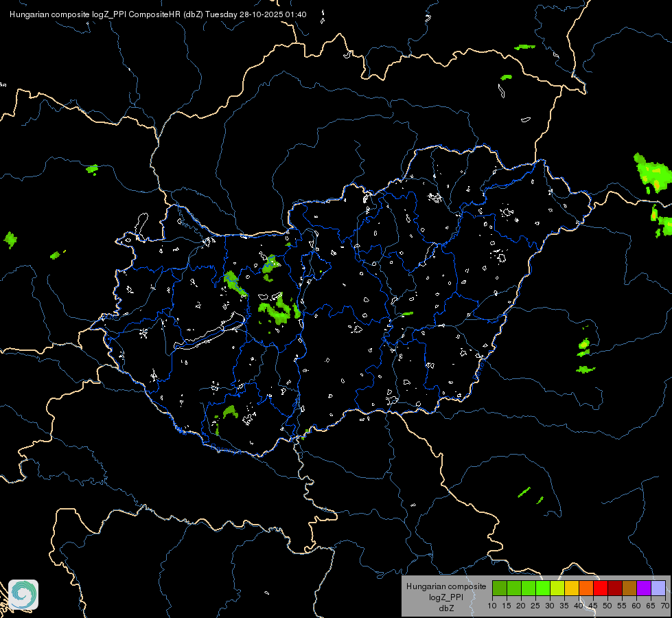
Task: Select the orange 40-45 dBZ swatch
Action: [586, 588]
